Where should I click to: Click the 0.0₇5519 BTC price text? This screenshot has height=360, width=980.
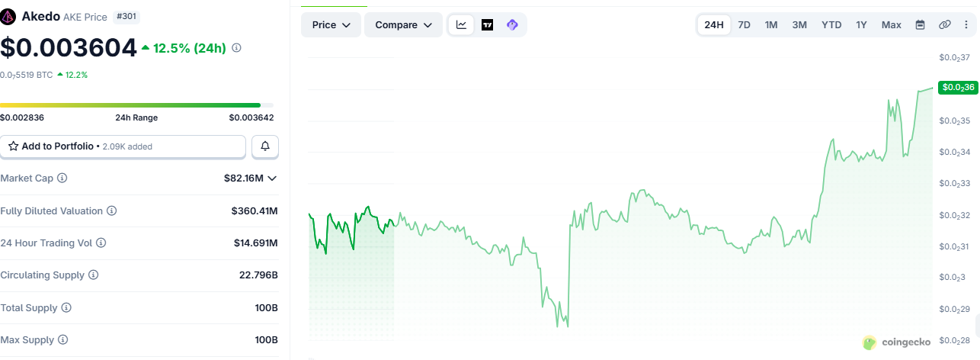point(27,75)
